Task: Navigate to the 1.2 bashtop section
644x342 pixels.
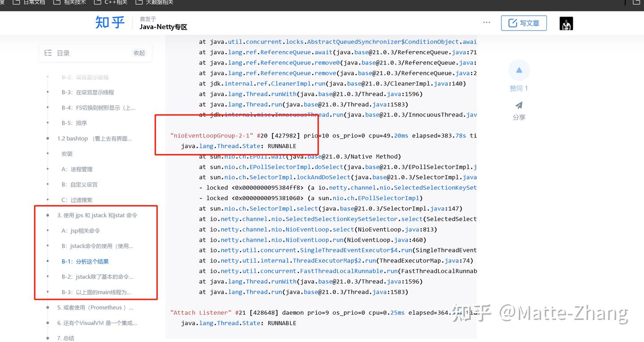Action: coord(94,138)
